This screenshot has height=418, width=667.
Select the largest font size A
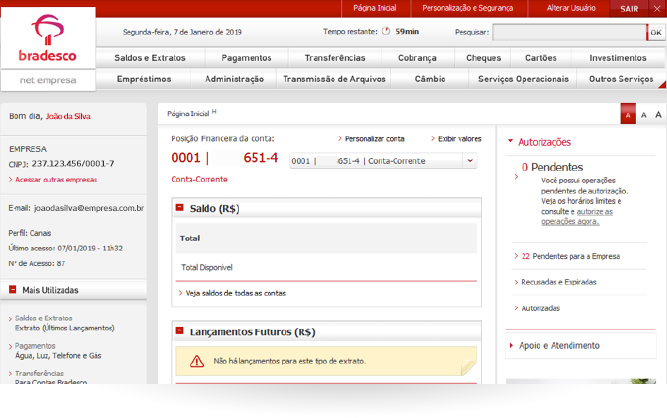tap(660, 116)
